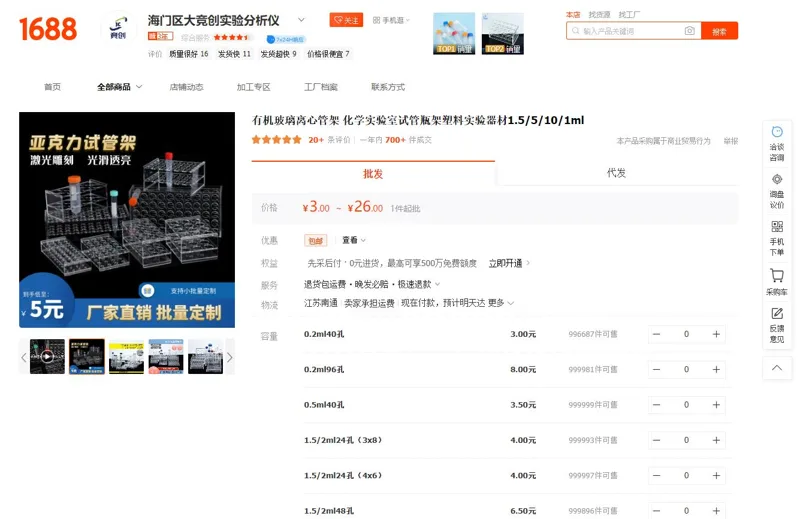Increase quantity for 0.2ml40孔
This screenshot has height=519, width=800.
point(716,334)
